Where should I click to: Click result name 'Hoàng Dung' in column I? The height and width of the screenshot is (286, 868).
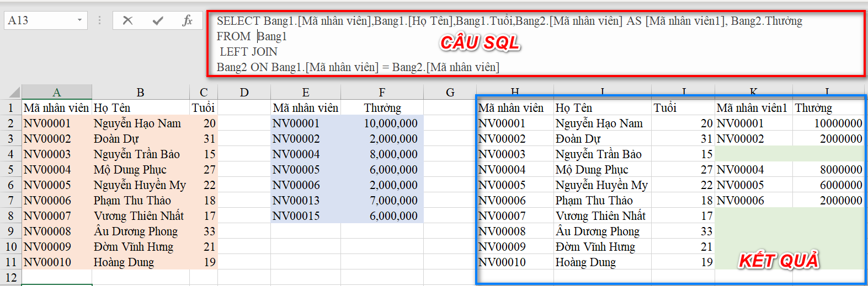coord(603,262)
